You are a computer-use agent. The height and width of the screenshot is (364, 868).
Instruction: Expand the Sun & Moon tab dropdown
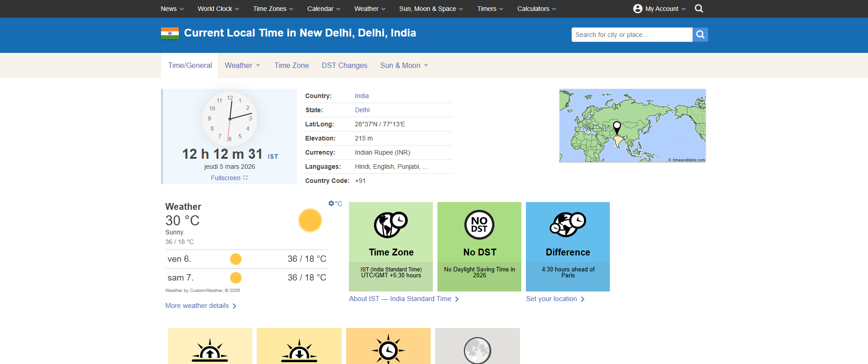(x=404, y=65)
